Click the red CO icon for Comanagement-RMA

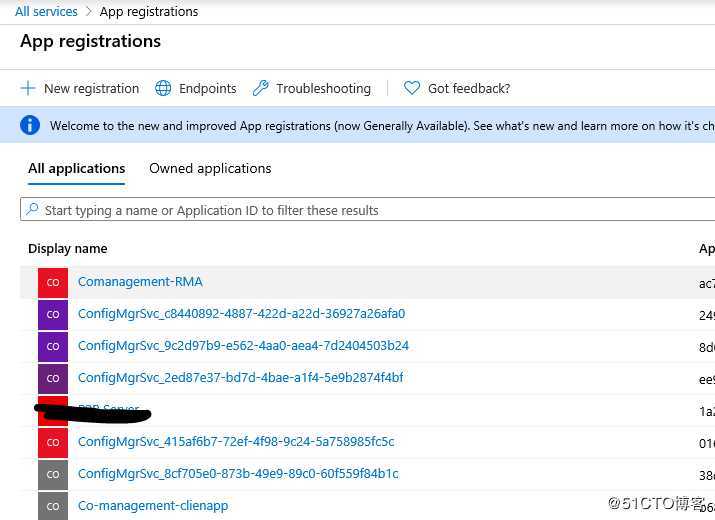pyautogui.click(x=53, y=282)
